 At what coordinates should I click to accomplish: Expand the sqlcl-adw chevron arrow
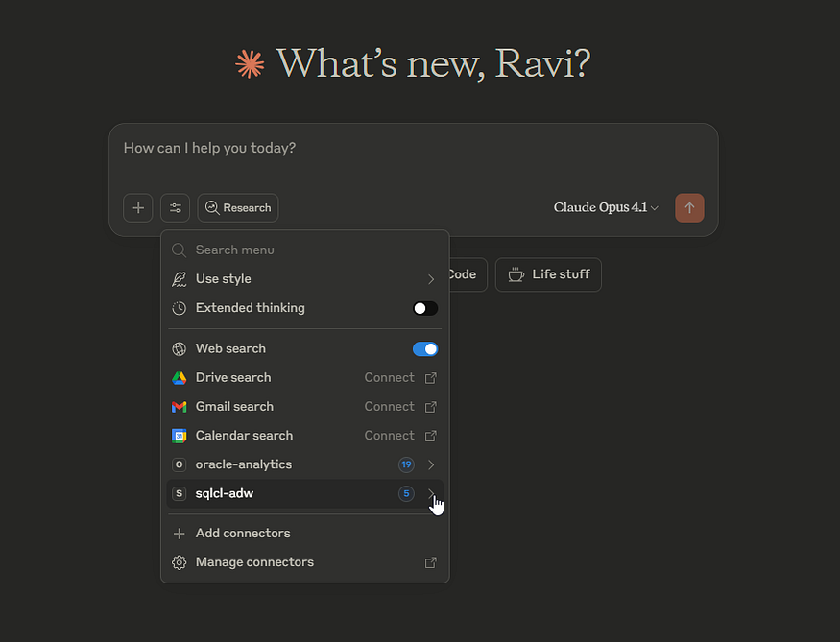431,493
